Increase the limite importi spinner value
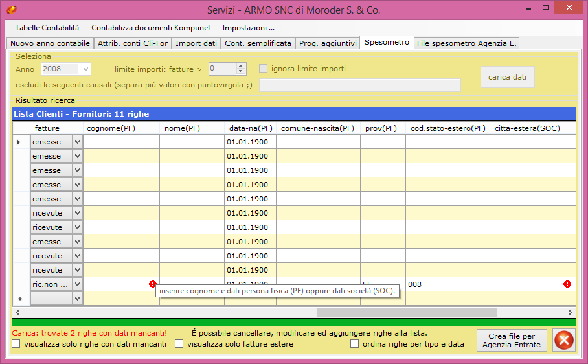This screenshot has height=364, width=588. click(x=242, y=66)
